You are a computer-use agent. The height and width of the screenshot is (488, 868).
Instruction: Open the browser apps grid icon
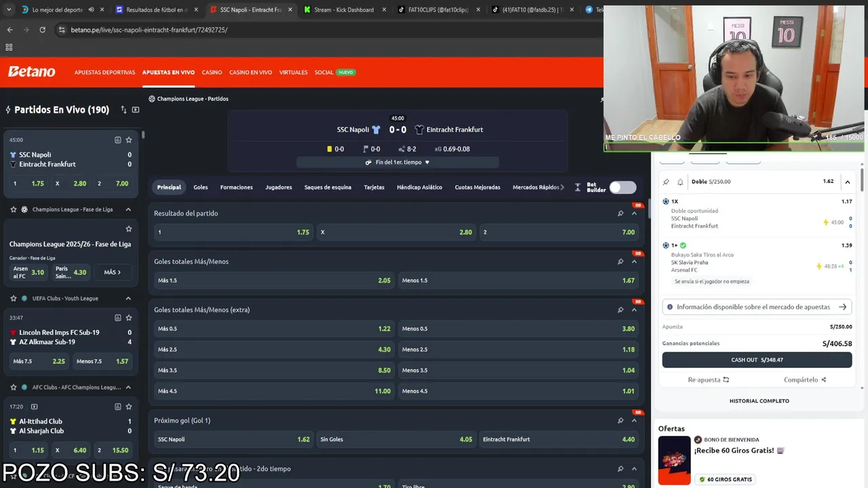tap(9, 47)
